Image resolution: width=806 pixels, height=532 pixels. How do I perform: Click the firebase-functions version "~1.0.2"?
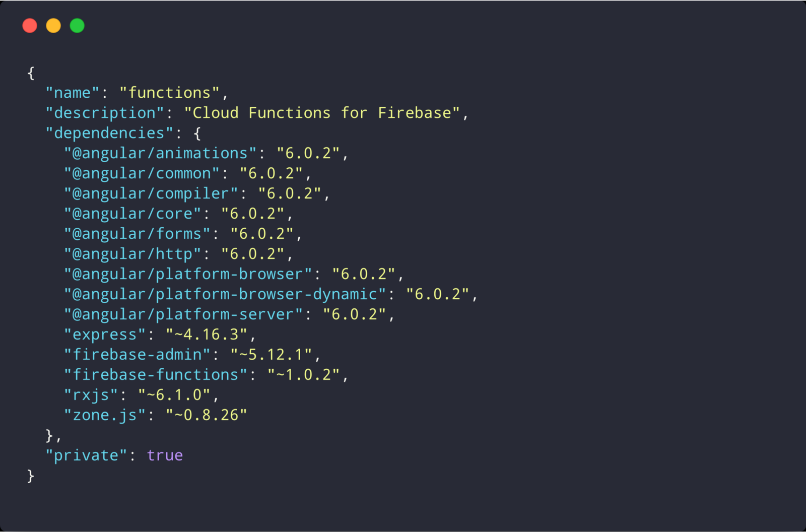304,375
